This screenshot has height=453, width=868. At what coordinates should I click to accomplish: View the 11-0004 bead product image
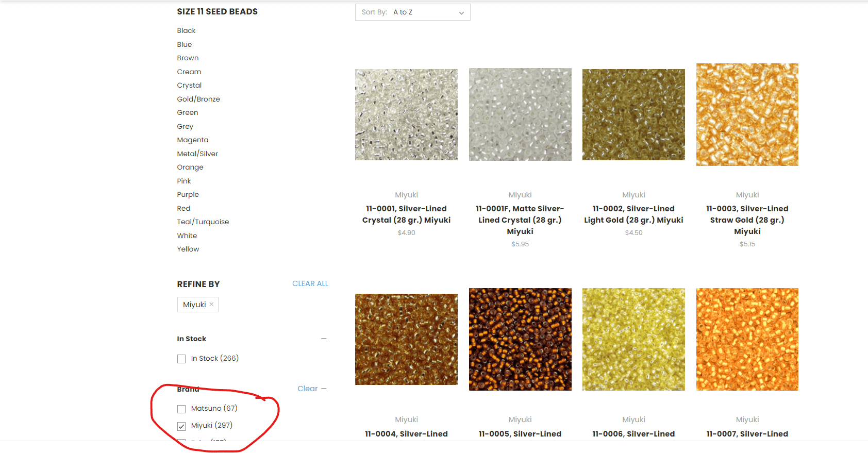[x=406, y=339]
